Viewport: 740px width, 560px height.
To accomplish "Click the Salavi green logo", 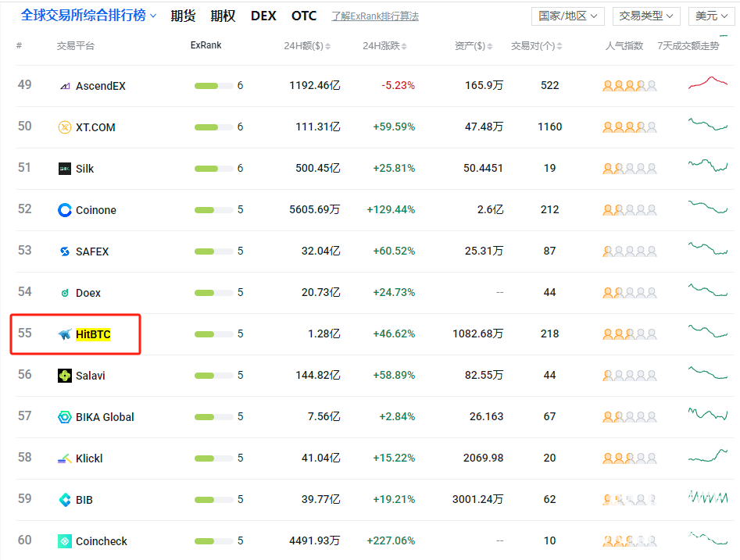I will (x=66, y=375).
